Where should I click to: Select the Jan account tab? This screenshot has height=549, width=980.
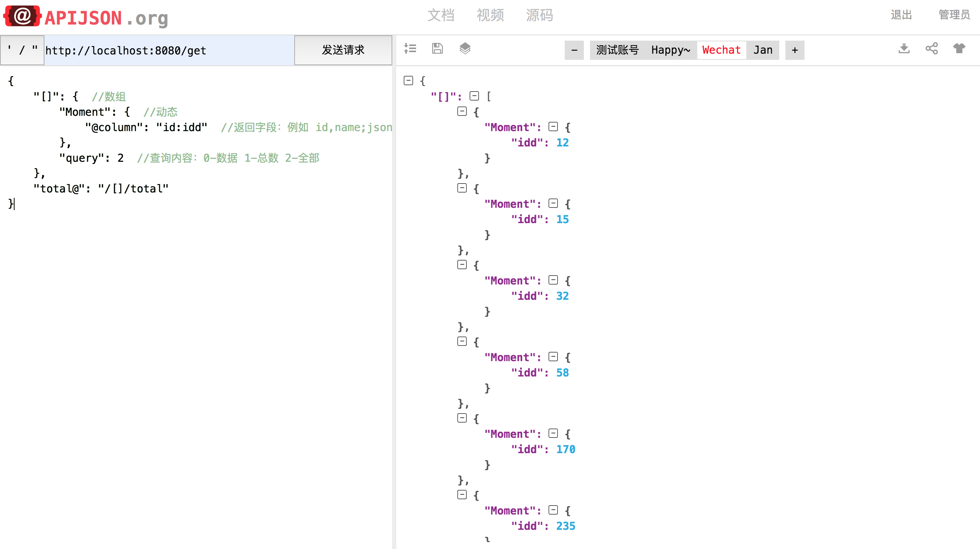click(763, 50)
